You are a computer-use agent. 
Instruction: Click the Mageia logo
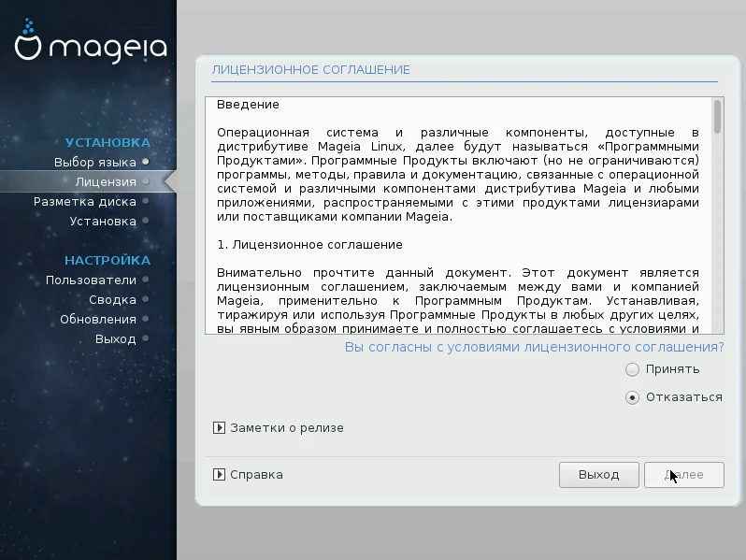(x=91, y=42)
